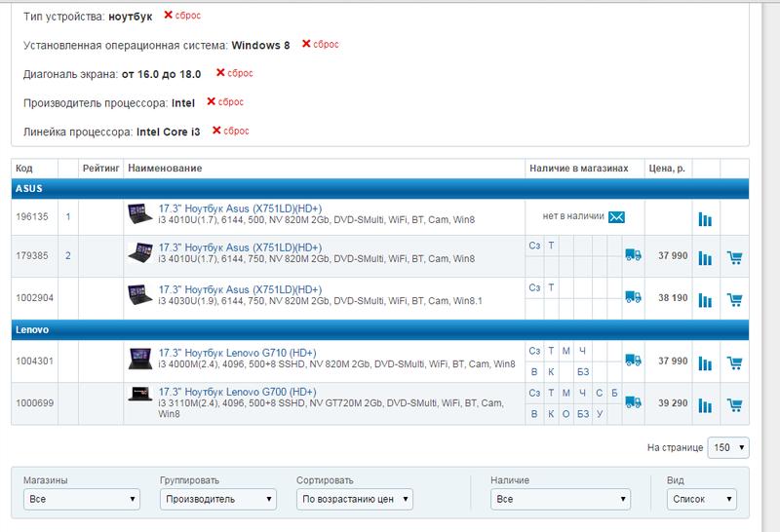This screenshot has width=780, height=532.
Task: Click store code У in Lenovo G700 row
Action: (x=600, y=414)
